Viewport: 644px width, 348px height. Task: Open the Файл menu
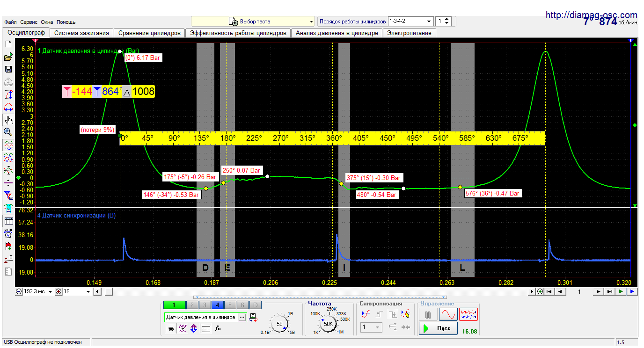(x=11, y=22)
